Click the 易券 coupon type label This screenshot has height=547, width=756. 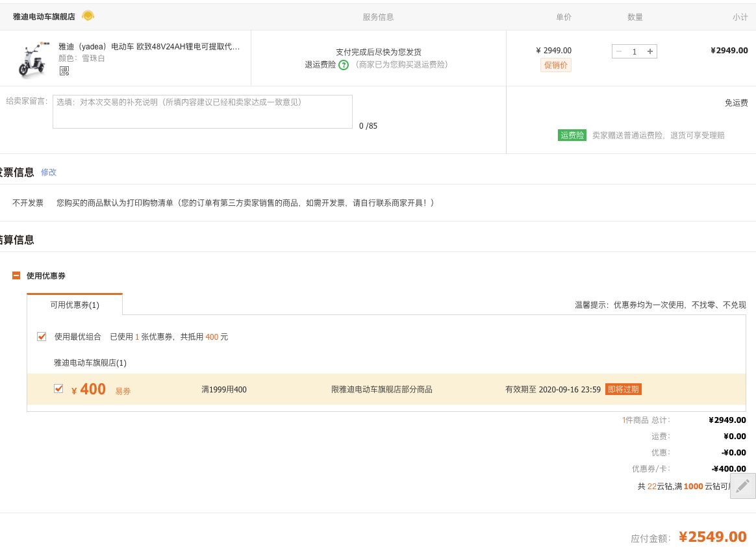coord(123,391)
